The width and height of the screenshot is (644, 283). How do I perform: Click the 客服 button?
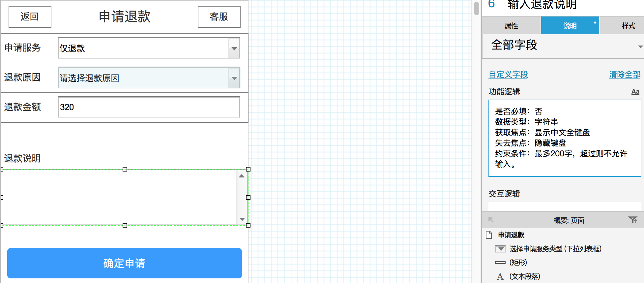click(x=219, y=17)
